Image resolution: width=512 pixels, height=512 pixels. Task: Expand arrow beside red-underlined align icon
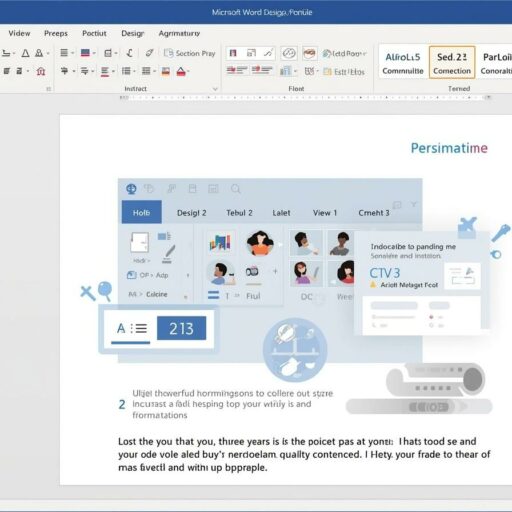click(x=113, y=71)
